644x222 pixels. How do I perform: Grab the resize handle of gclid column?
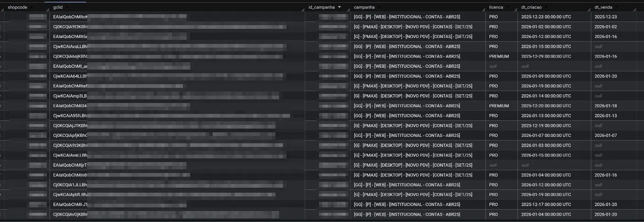[x=304, y=10]
